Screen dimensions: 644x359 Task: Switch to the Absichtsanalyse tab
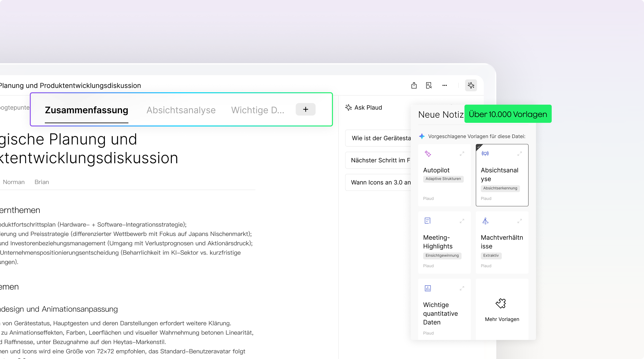pyautogui.click(x=181, y=110)
